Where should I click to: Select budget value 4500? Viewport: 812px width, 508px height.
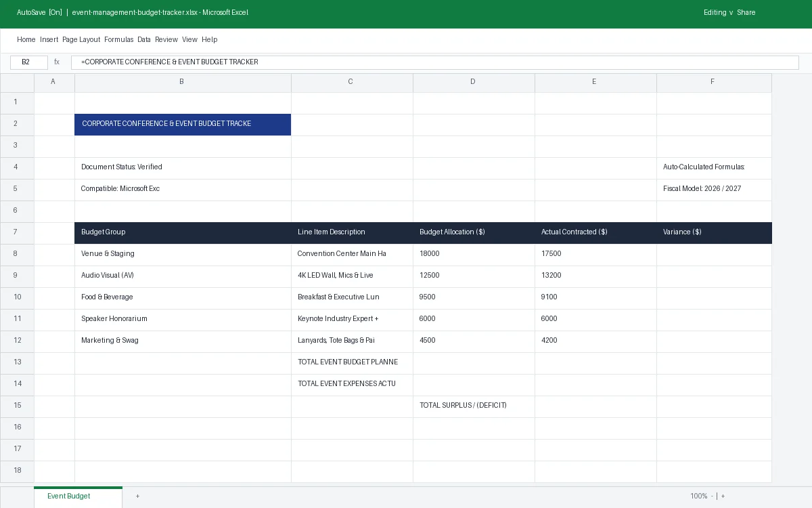(474, 341)
